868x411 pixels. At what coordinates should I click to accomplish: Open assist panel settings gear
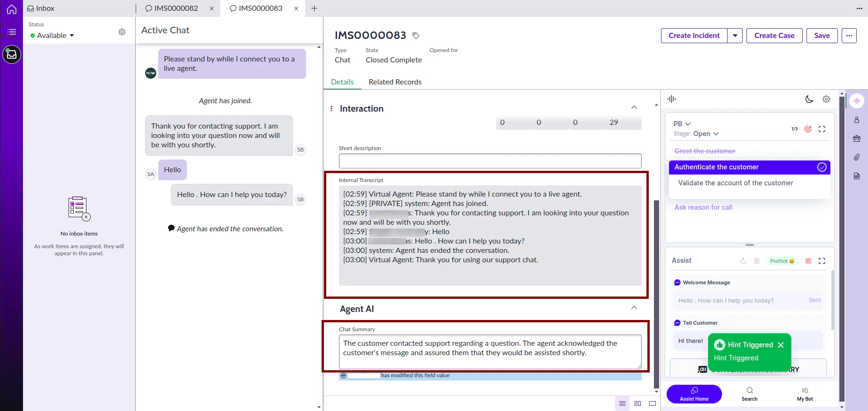[826, 99]
